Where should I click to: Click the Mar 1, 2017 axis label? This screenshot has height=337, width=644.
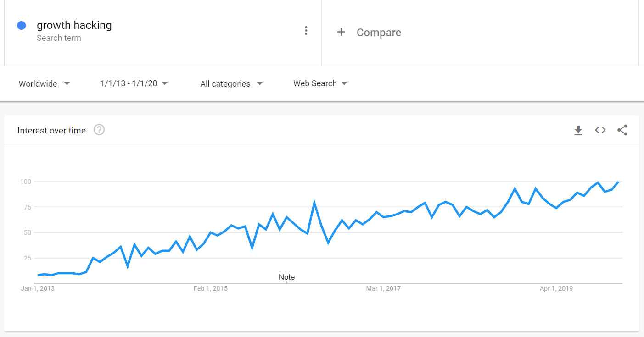click(383, 288)
